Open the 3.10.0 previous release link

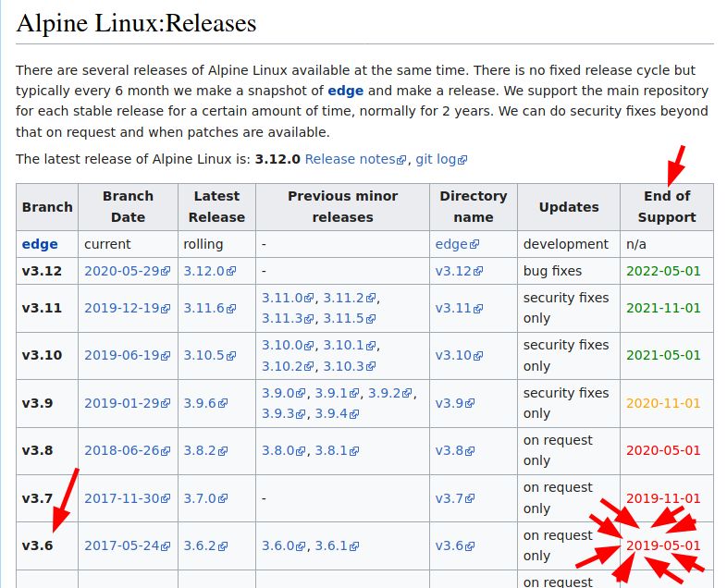point(288,345)
